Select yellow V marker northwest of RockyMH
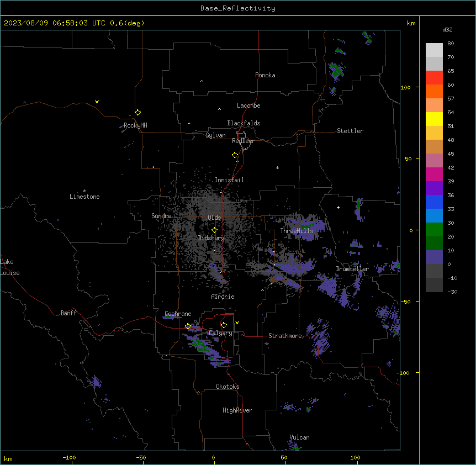Screen dimensions: 476x465 97,102
